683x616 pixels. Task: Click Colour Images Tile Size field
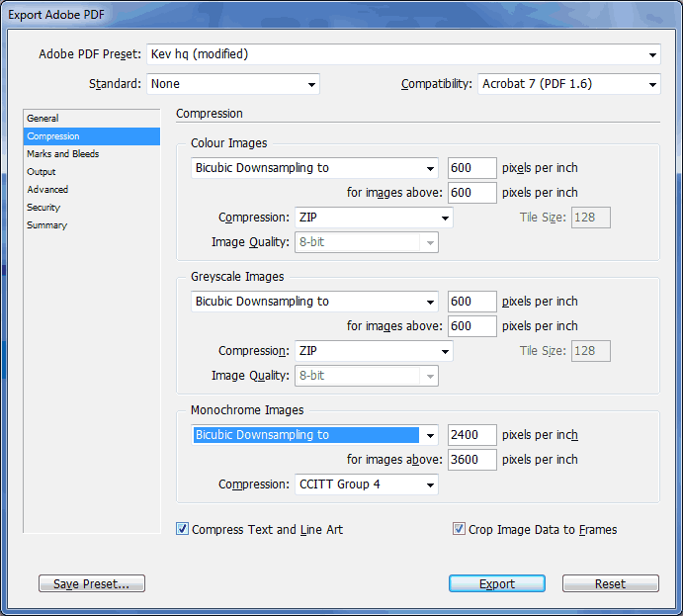tap(591, 218)
